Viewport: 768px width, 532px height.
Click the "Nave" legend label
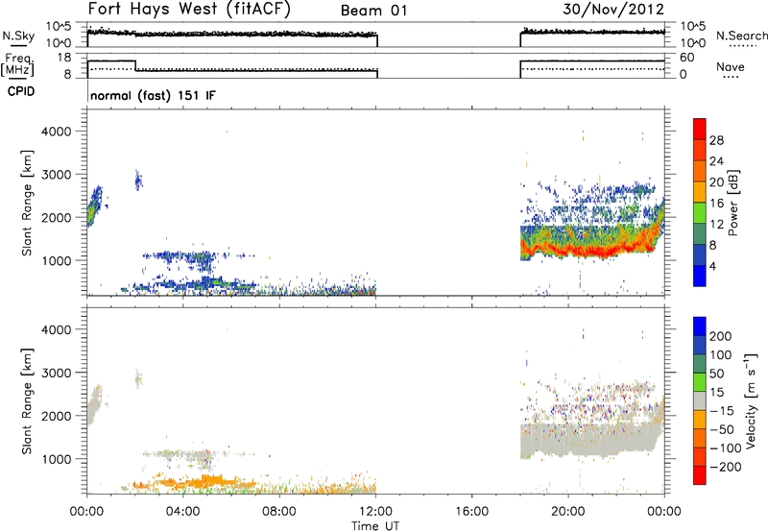point(731,66)
